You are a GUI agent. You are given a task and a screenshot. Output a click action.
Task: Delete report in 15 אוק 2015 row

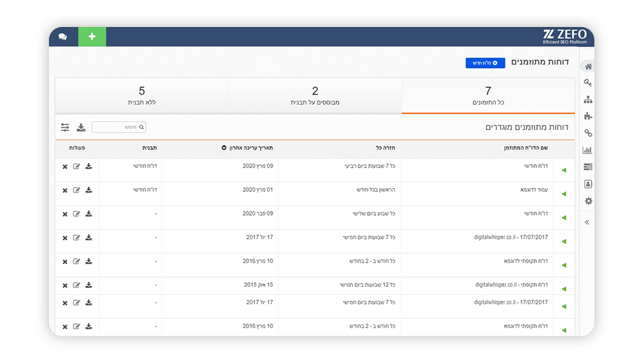[65, 285]
